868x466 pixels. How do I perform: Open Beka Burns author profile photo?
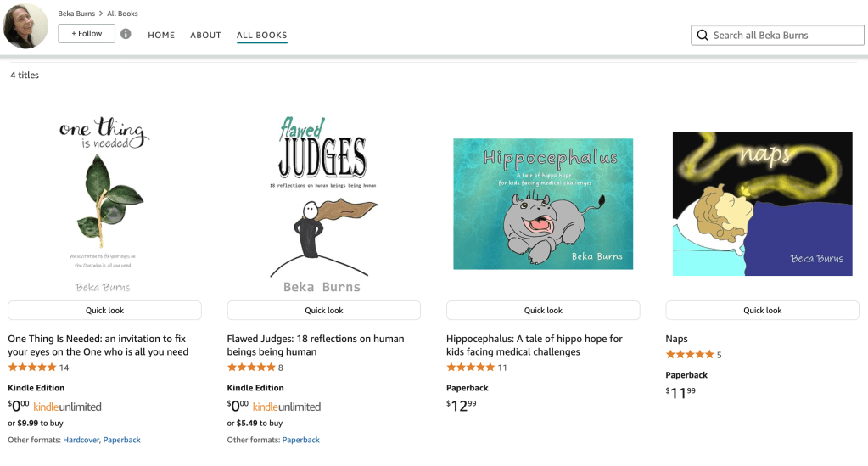tap(25, 25)
